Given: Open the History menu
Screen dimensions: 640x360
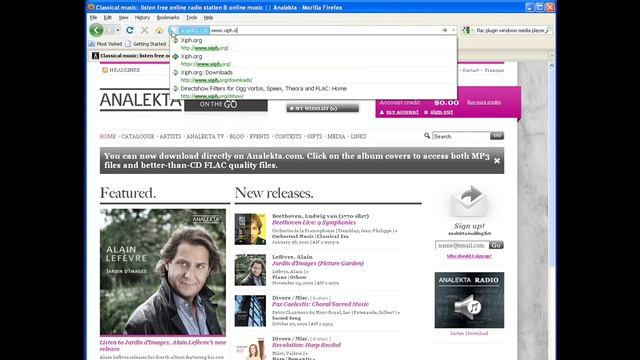Looking at the screenshot, I should 142,18.
